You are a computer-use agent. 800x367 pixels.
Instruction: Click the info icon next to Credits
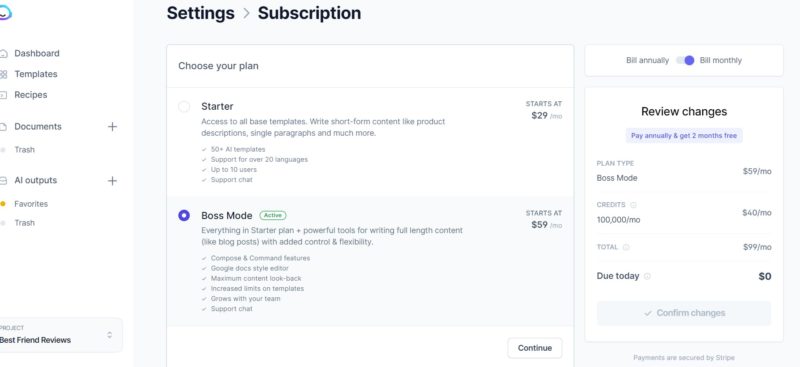[x=633, y=205]
